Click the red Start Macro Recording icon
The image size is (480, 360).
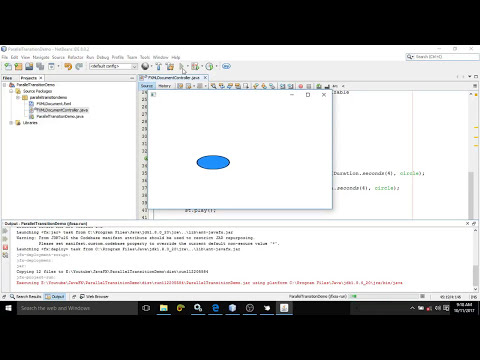tap(301, 86)
